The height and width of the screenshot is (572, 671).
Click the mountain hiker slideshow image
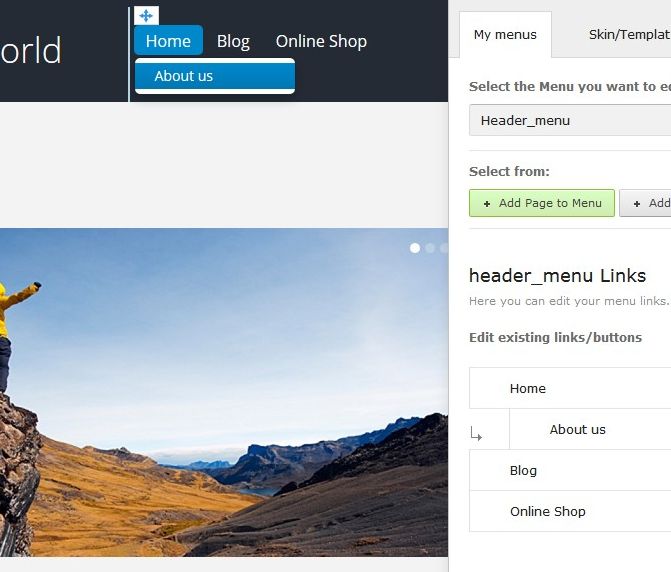pyautogui.click(x=224, y=392)
